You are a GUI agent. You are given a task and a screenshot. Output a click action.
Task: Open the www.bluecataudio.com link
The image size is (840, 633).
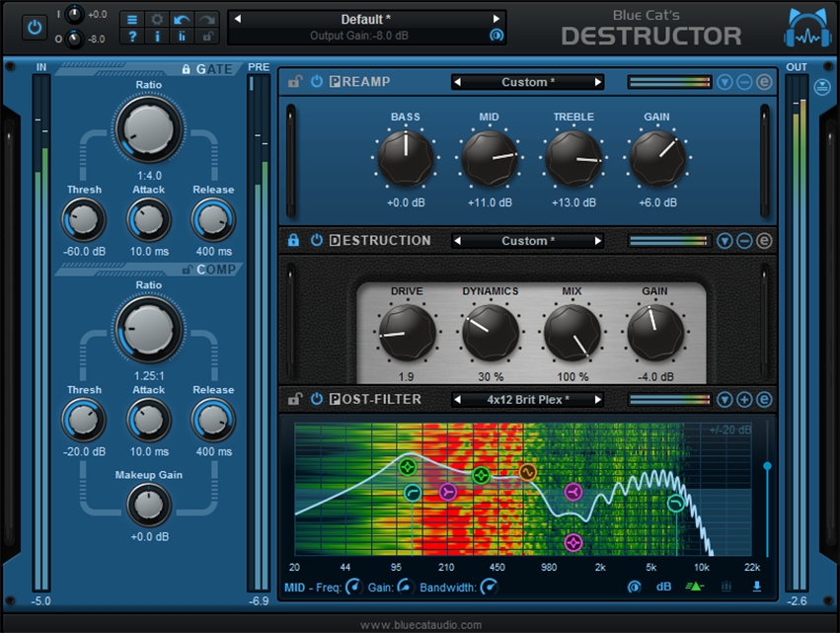click(420, 624)
